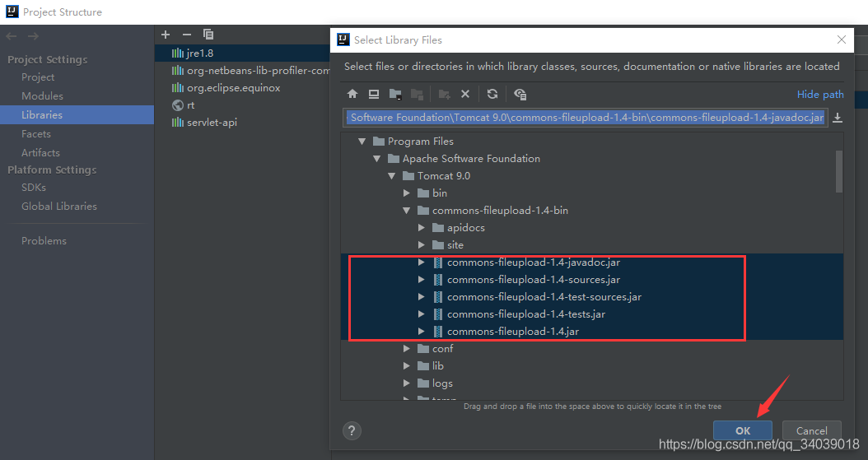Expand the bin folder arrow
868x460 pixels.
pos(407,193)
